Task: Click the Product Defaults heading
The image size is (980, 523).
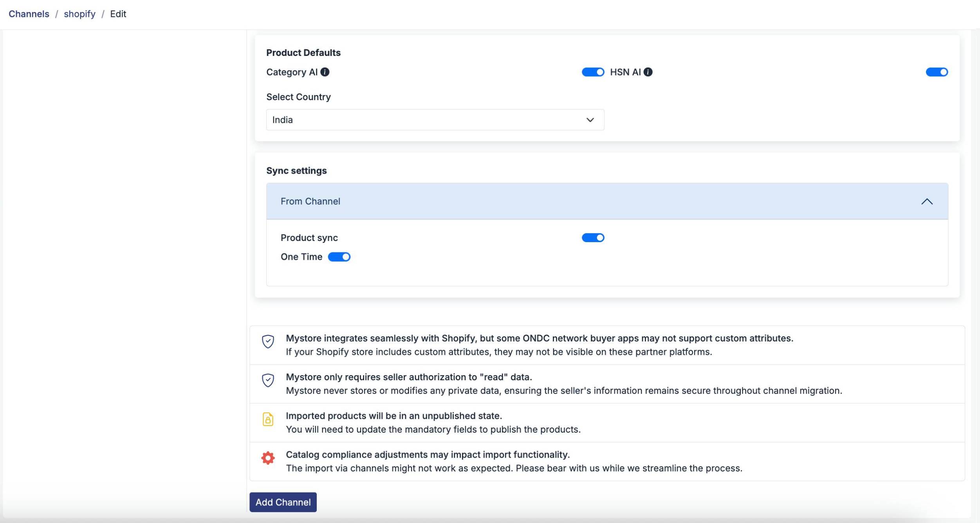Action: point(303,53)
